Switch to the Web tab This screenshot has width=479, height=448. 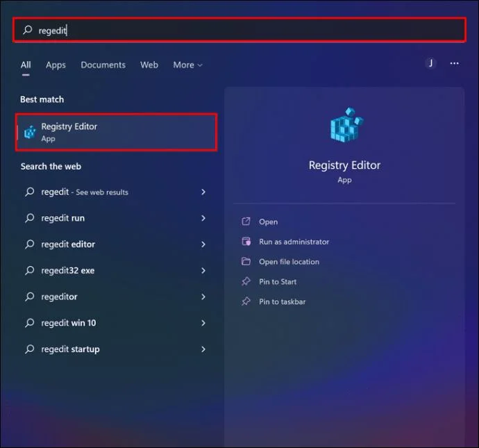point(149,65)
